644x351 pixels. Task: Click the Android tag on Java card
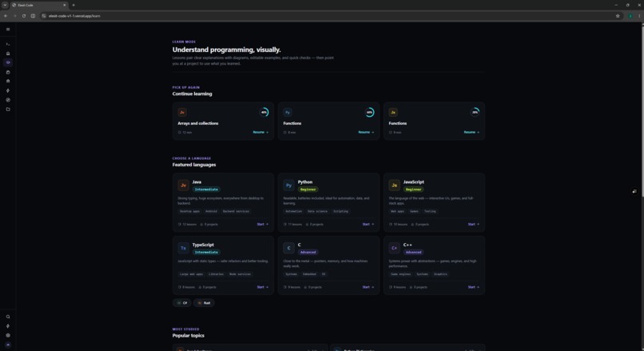[212, 211]
